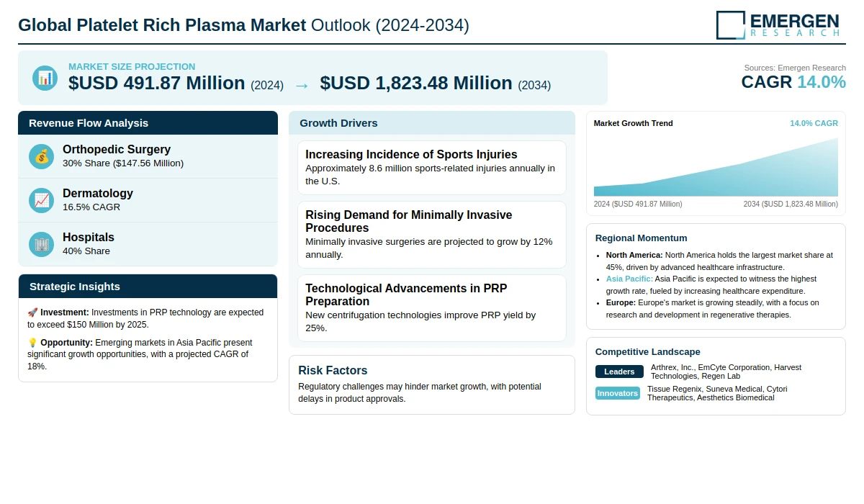
Task: Open the Technological Advancements in PRP Preparation card
Action: click(x=432, y=308)
